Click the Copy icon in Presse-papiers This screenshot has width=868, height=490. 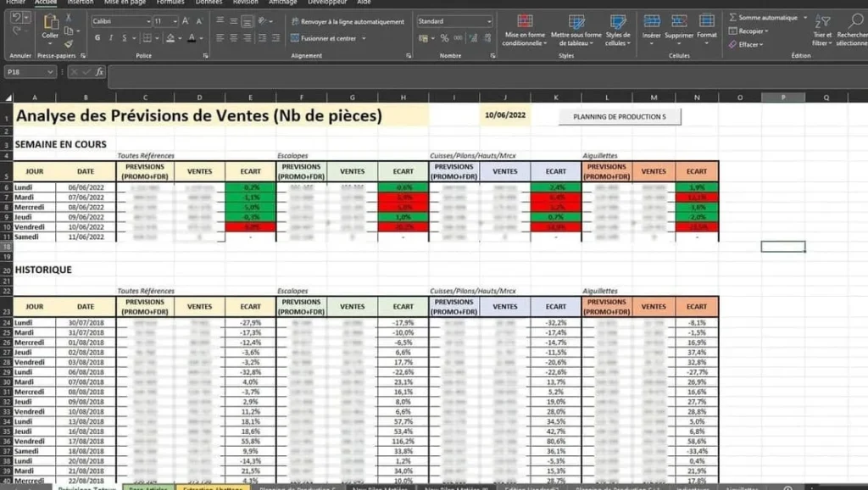pos(69,31)
